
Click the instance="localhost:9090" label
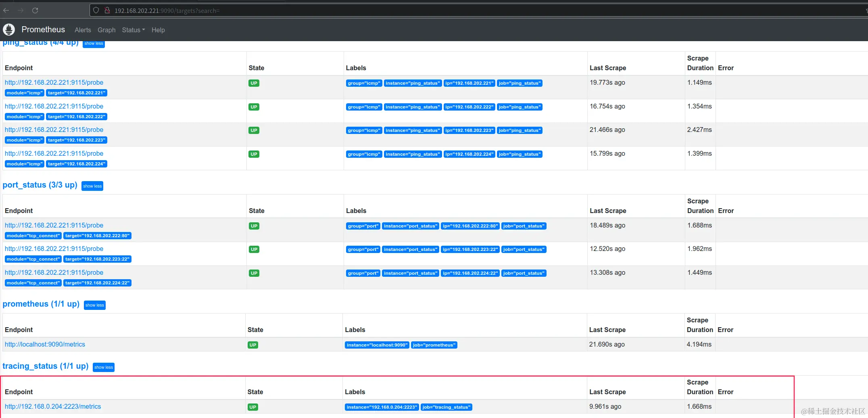(x=377, y=345)
